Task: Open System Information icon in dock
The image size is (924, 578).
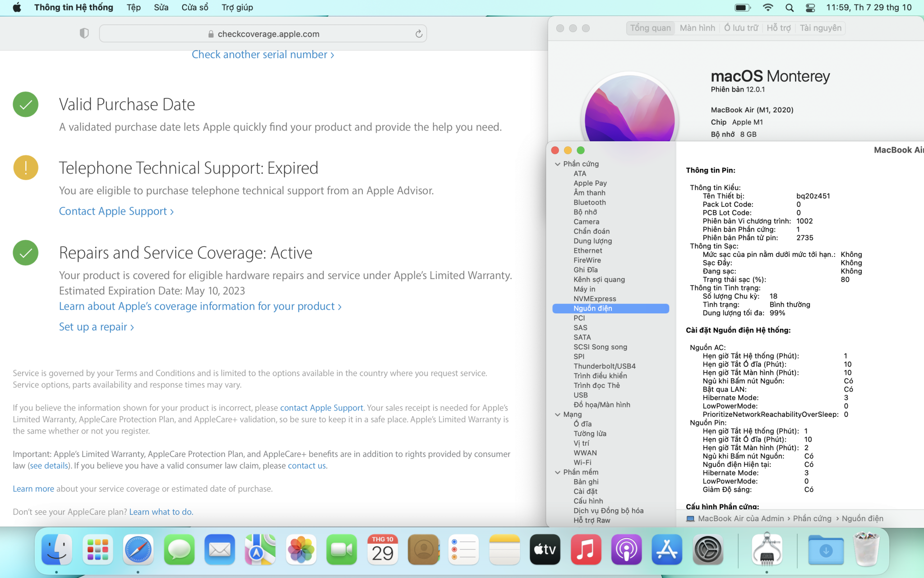Action: click(767, 550)
